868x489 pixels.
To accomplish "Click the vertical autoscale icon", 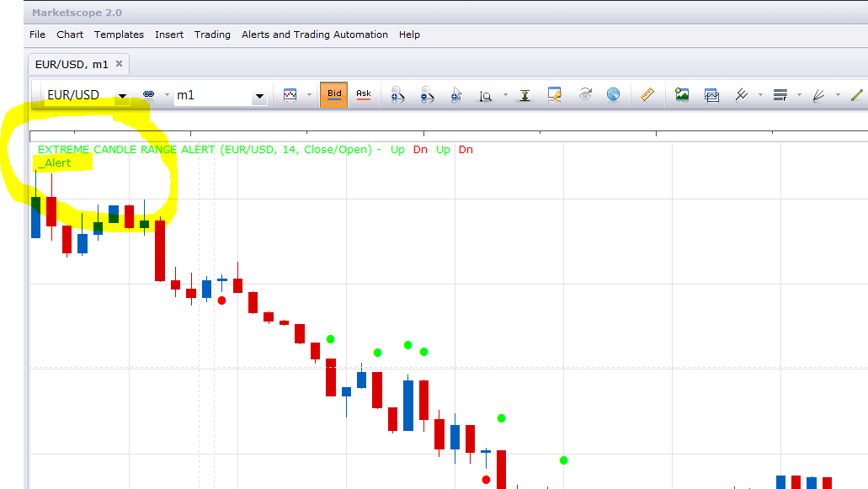I will pyautogui.click(x=525, y=95).
